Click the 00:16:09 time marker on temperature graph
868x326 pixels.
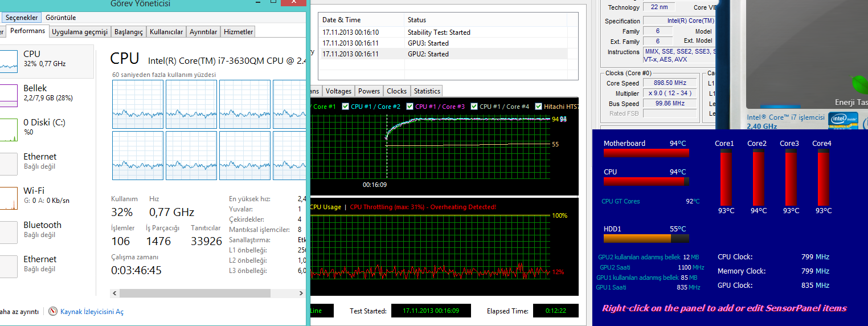click(375, 185)
